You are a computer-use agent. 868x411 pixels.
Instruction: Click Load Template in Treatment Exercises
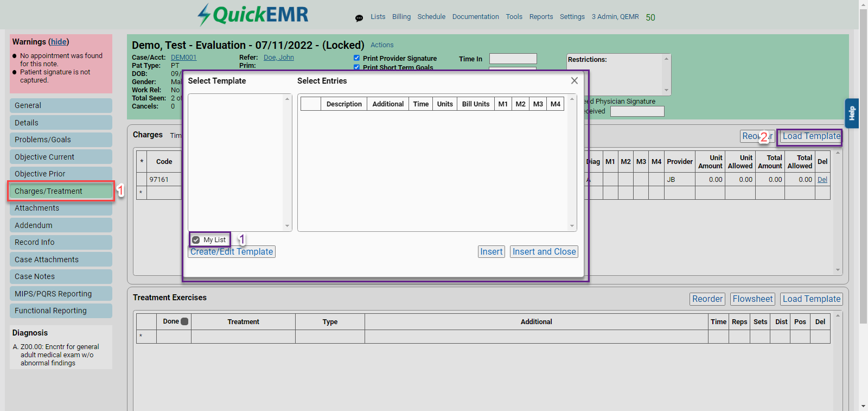[x=811, y=299]
